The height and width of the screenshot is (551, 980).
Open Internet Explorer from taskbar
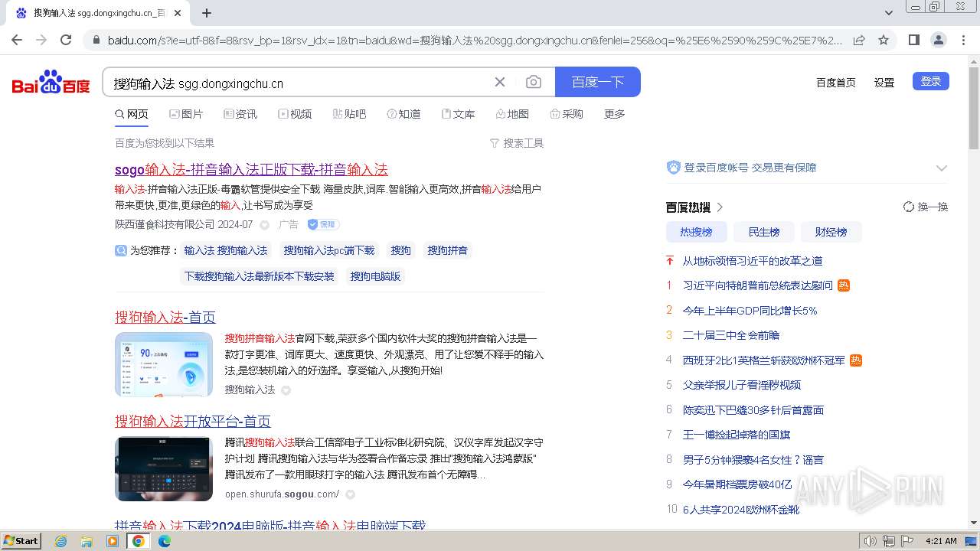[x=60, y=541]
